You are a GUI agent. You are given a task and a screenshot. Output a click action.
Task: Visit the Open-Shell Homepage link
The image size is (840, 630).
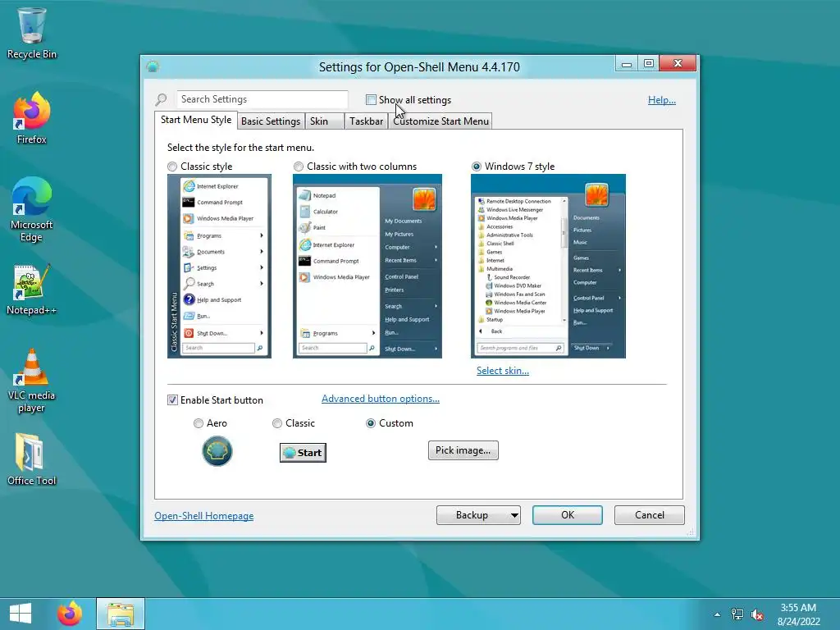click(x=204, y=516)
